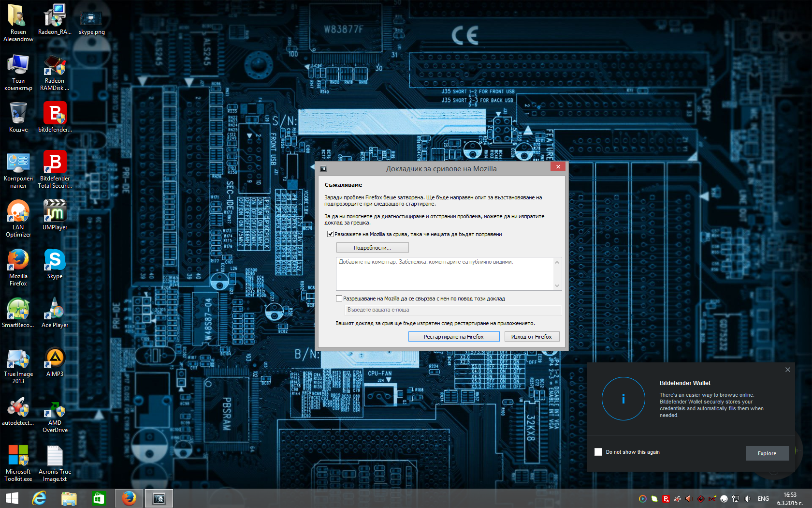812x508 pixels.
Task: Select Mozilla Firefox desktop shortcut
Action: tap(18, 268)
